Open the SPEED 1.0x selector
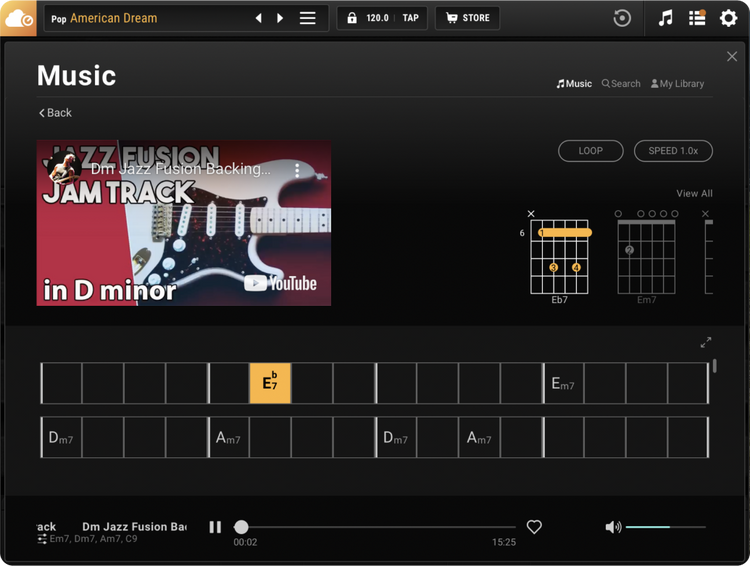The height and width of the screenshot is (566, 750). click(x=673, y=151)
